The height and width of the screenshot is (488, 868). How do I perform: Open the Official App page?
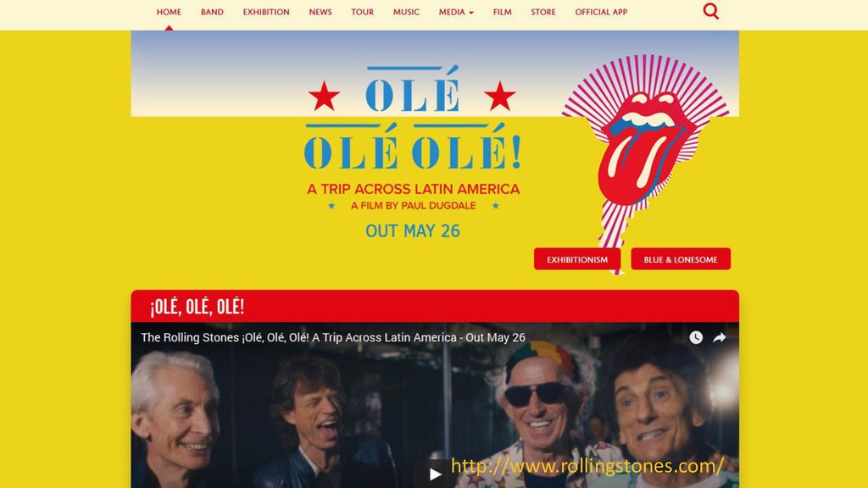pyautogui.click(x=601, y=12)
